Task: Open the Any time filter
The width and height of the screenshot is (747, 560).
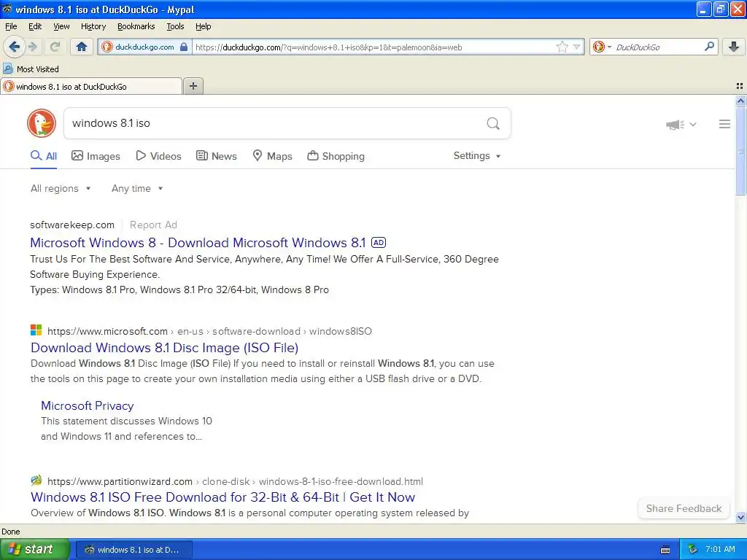Action: (137, 188)
